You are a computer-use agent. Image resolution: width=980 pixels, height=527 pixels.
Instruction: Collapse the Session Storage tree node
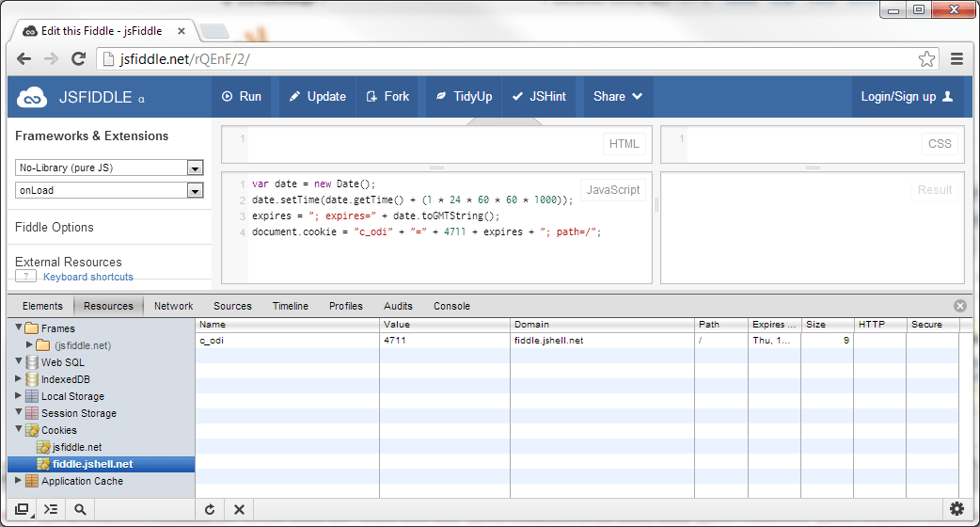tap(19, 412)
